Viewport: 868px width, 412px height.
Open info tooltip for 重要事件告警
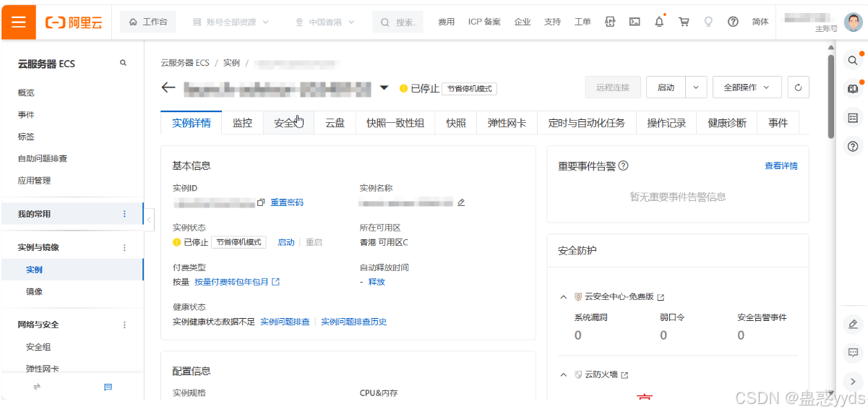click(624, 166)
